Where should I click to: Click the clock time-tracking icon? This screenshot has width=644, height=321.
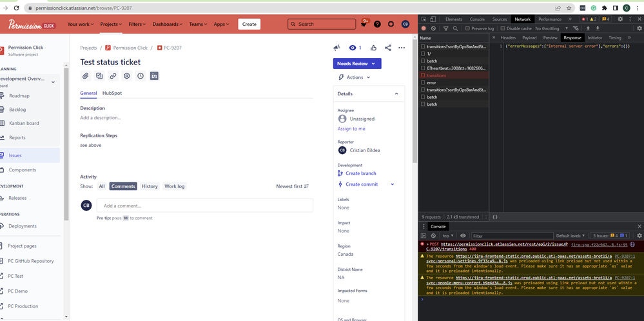coord(141,76)
